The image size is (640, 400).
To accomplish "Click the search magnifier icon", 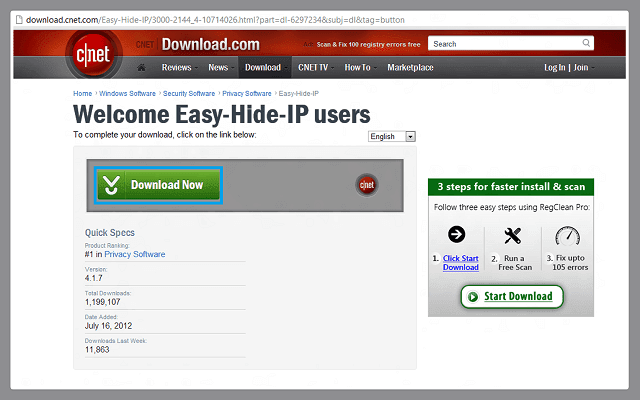I will coord(586,43).
